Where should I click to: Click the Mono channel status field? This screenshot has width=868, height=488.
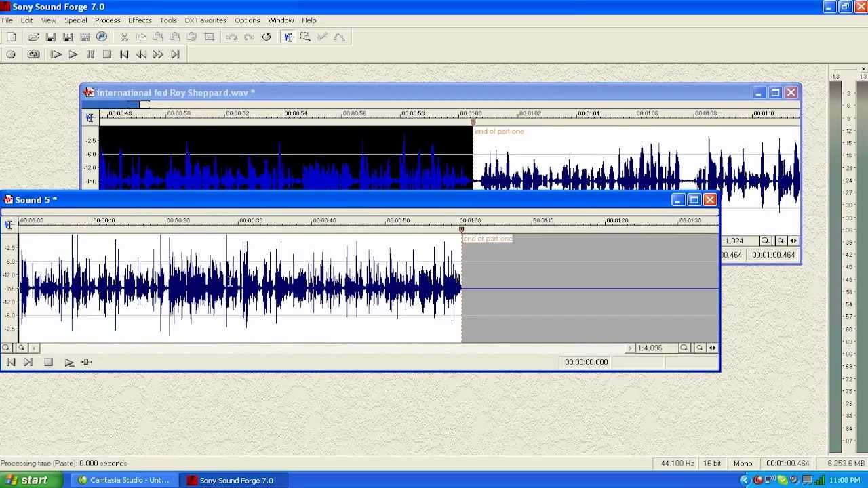(743, 464)
